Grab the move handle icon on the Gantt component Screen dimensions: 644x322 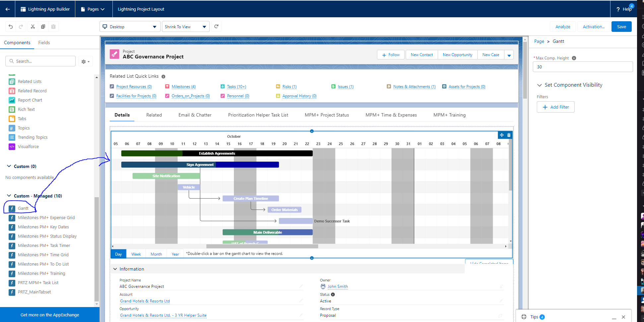pos(501,135)
